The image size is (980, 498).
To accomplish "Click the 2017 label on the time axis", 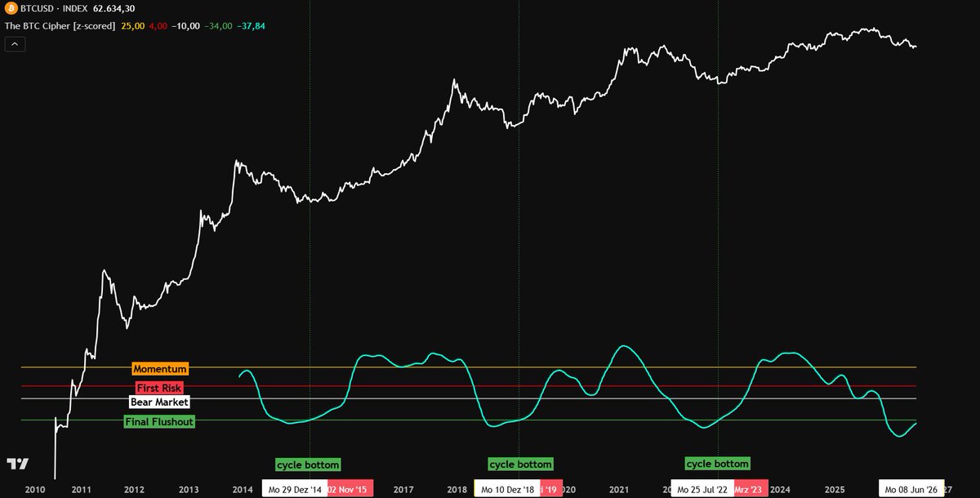I will (403, 490).
